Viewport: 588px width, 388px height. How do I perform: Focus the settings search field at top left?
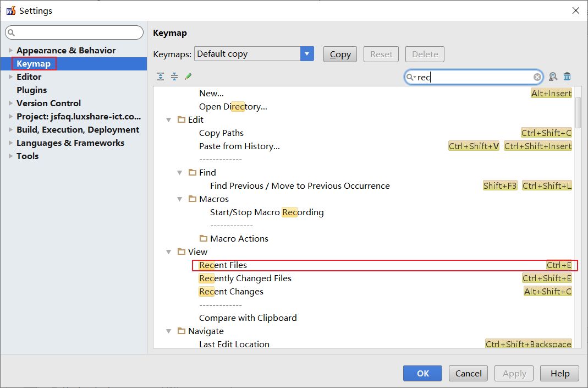pos(74,32)
